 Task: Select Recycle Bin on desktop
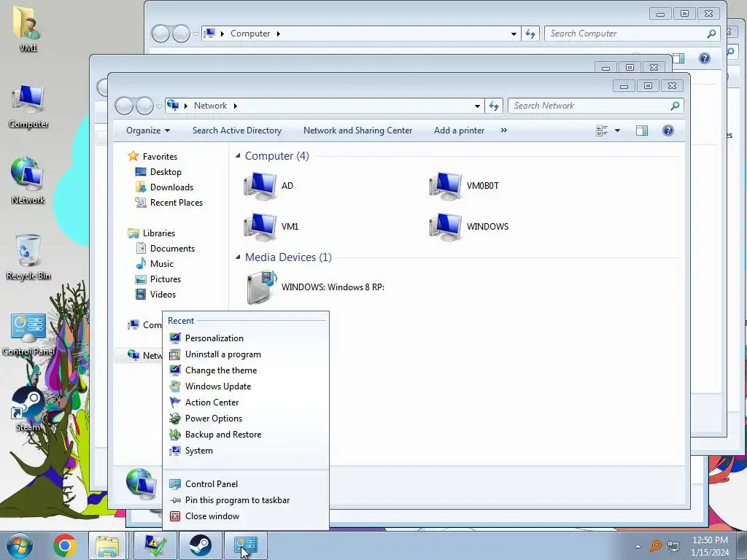(x=28, y=257)
